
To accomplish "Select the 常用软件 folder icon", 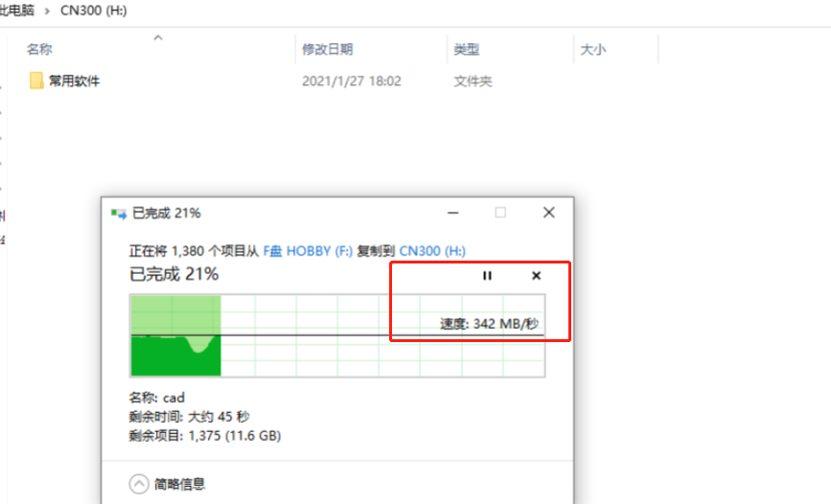I will pos(36,80).
